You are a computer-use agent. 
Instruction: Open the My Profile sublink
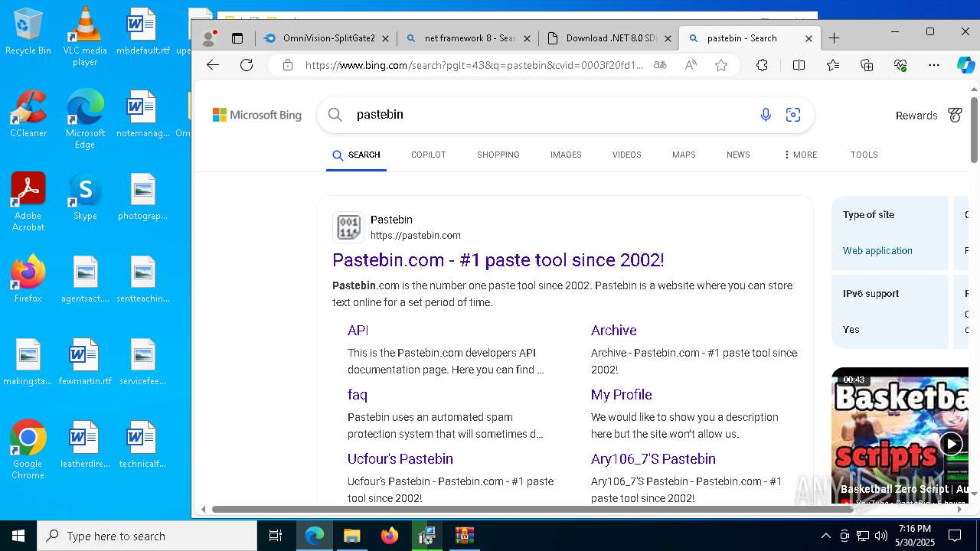tap(621, 395)
